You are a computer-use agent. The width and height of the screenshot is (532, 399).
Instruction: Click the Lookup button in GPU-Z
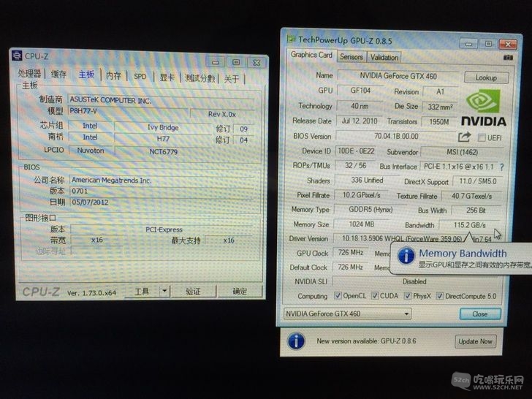point(486,77)
